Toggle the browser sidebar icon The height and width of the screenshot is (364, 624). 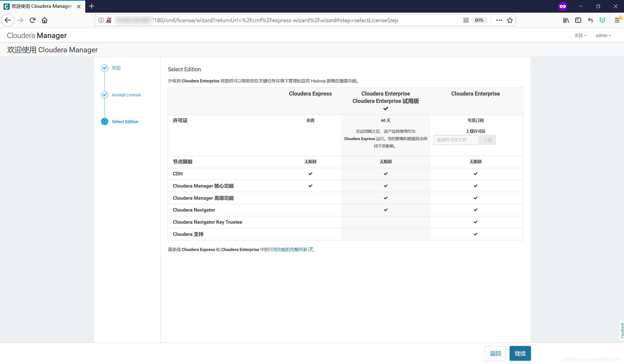(578, 20)
